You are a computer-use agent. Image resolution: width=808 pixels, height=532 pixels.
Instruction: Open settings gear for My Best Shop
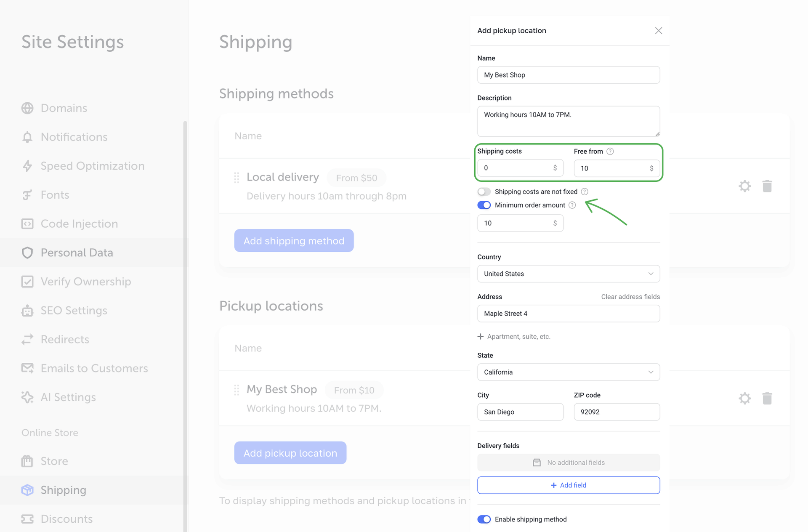point(744,398)
